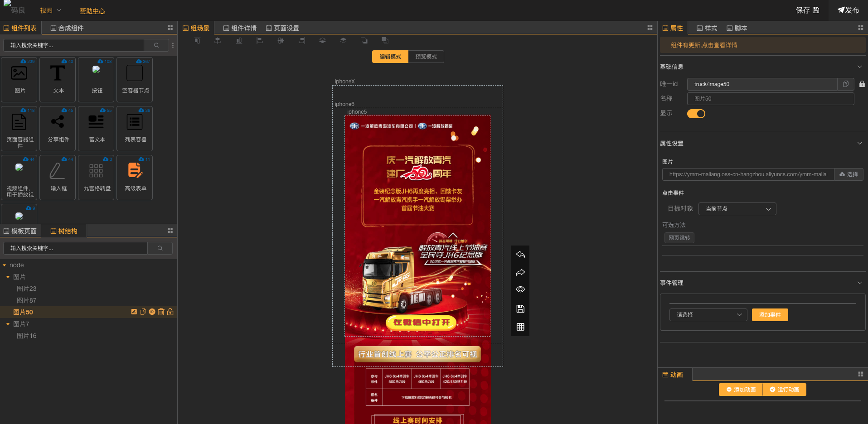Click the ID badge icon on 图片50 row
Viewport: 868px width, 424px height.
(x=152, y=312)
